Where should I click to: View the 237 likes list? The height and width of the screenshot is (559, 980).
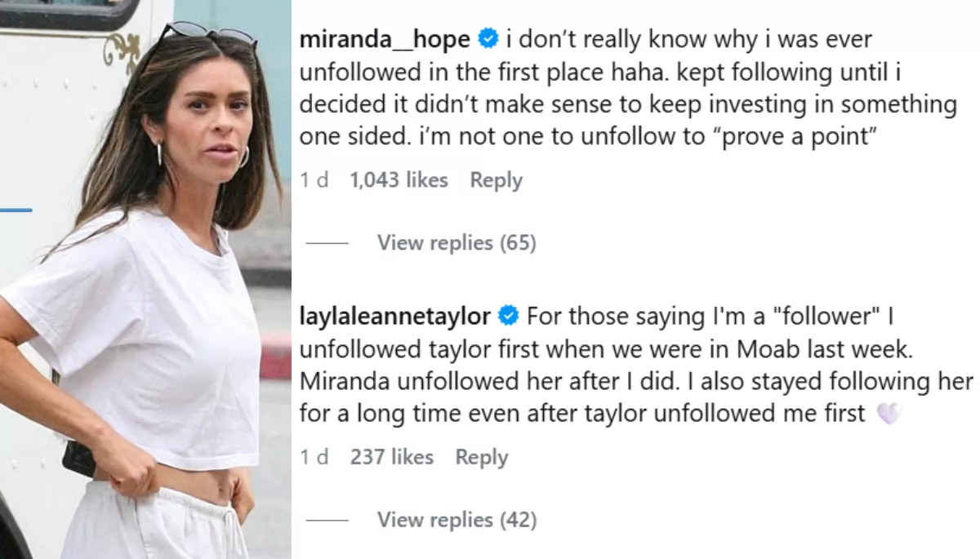(x=391, y=457)
